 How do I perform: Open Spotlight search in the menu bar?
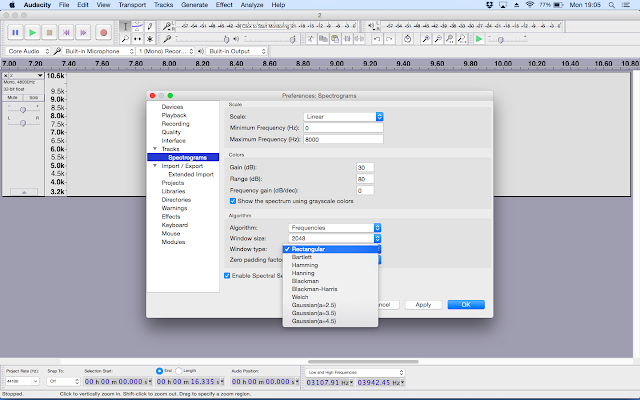[x=611, y=5]
